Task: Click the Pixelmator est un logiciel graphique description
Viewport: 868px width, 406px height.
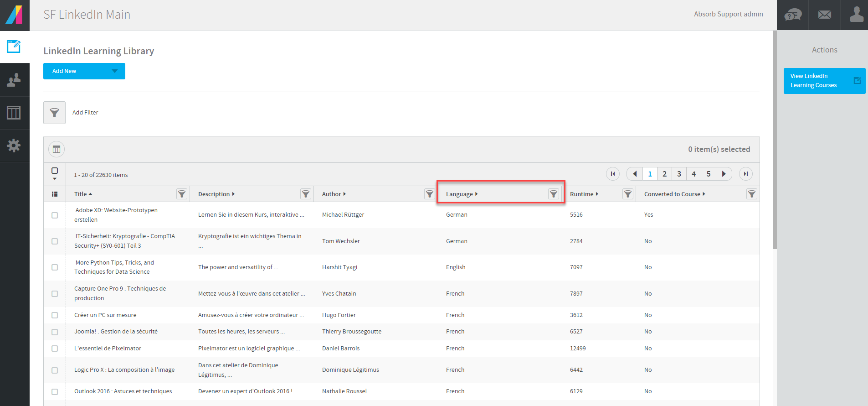Action: tap(249, 349)
